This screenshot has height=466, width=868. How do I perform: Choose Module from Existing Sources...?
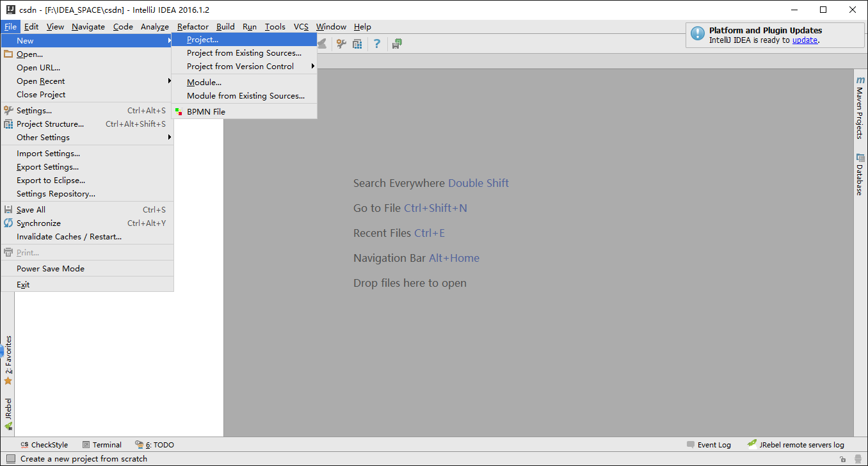click(244, 96)
